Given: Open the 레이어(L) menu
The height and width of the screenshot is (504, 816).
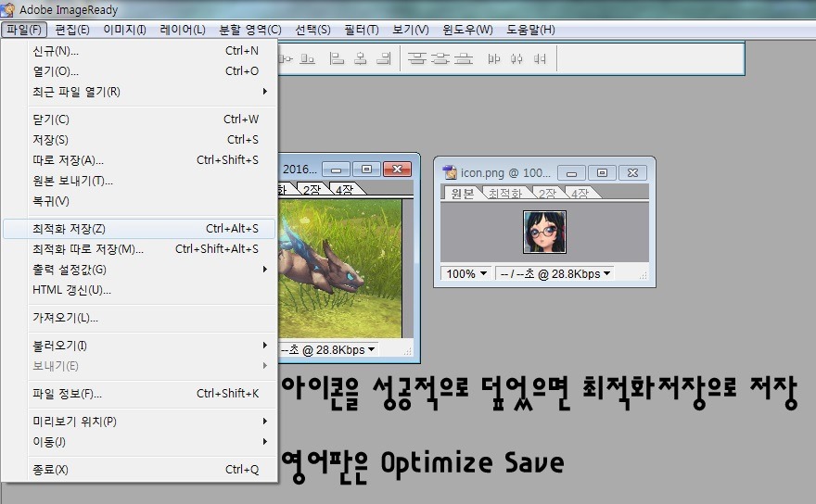Looking at the screenshot, I should point(182,30).
